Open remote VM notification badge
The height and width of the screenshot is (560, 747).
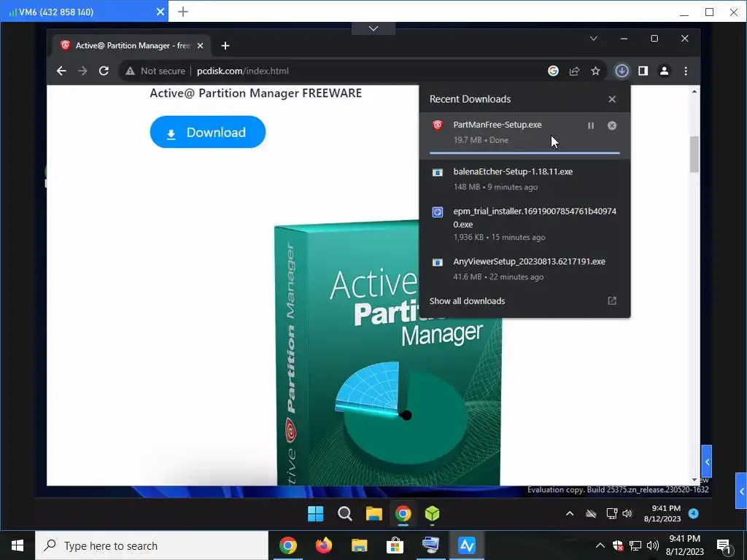694,513
